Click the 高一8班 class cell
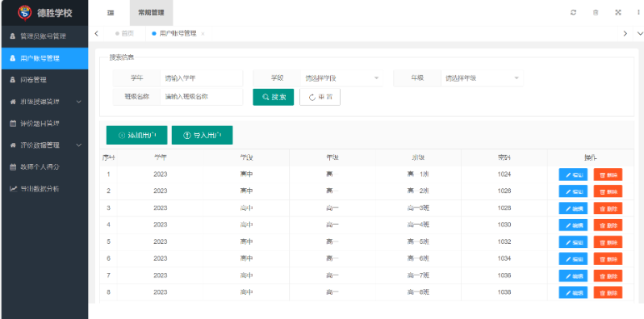Screen dimensions: 644x319 tap(418, 292)
